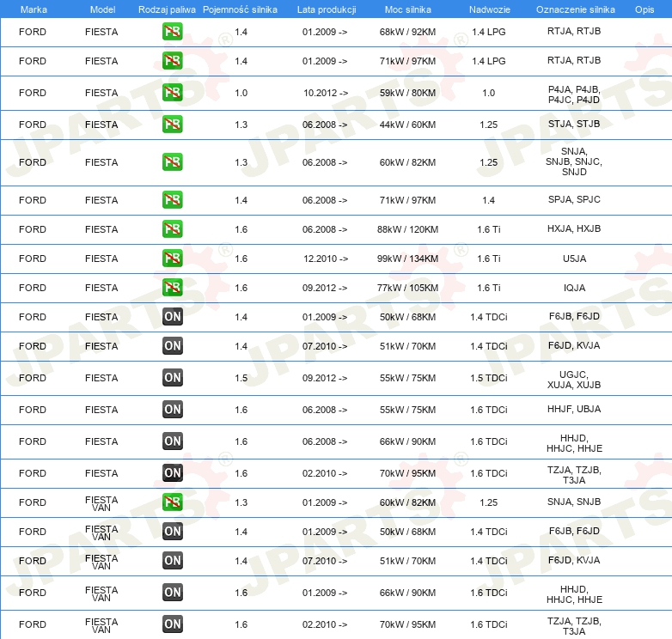Click the Rodzaj paliwa column header
This screenshot has height=639, width=672.
pos(167,9)
